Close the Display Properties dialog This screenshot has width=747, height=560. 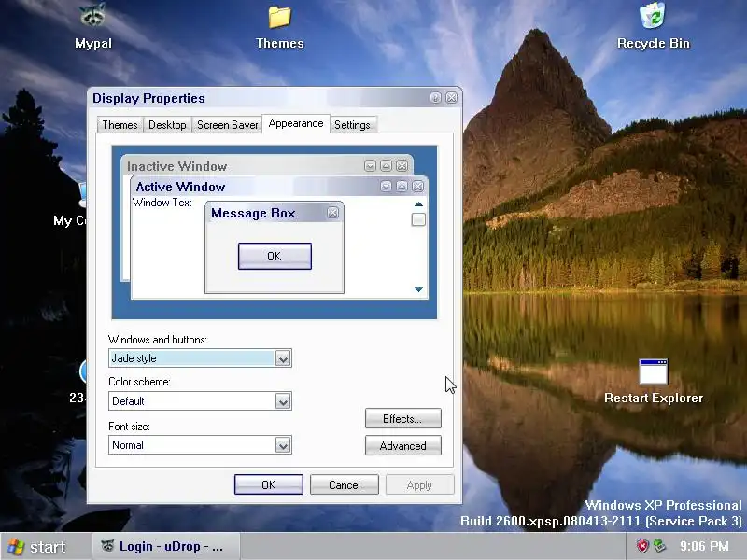point(451,98)
